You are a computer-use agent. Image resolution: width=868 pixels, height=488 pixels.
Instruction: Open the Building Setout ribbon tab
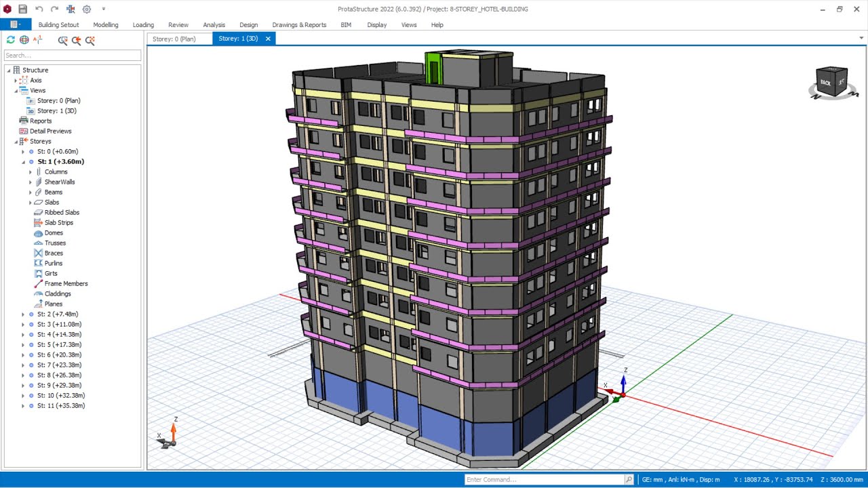coord(58,24)
